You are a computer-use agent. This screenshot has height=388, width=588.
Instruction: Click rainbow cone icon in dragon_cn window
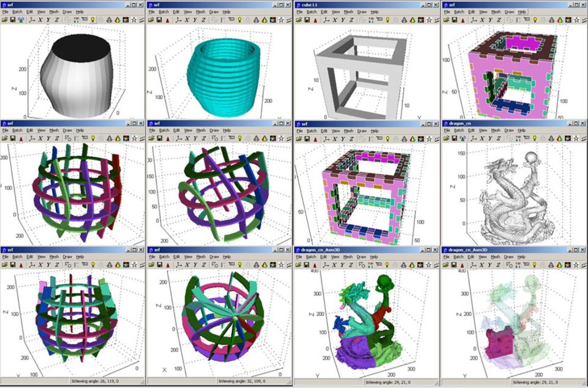pos(560,138)
